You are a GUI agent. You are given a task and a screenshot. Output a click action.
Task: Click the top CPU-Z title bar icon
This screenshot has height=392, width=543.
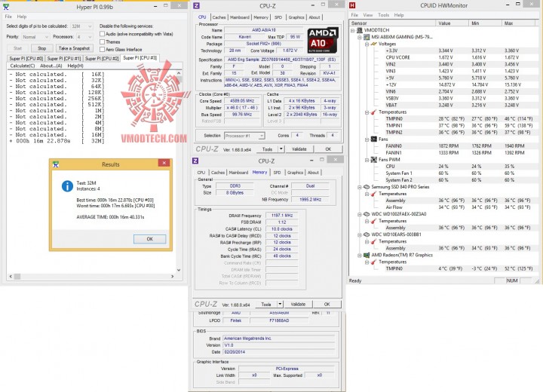pos(196,5)
